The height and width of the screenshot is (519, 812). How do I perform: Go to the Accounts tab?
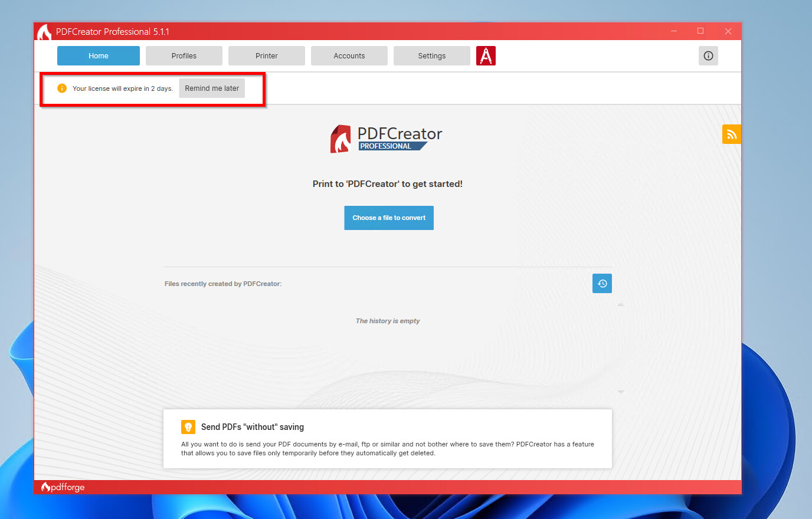coord(349,55)
